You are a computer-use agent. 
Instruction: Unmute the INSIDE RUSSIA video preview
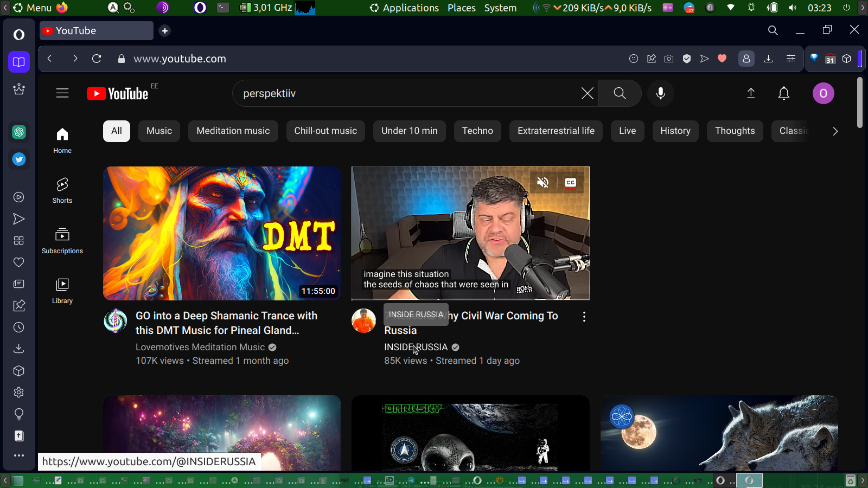coord(542,183)
